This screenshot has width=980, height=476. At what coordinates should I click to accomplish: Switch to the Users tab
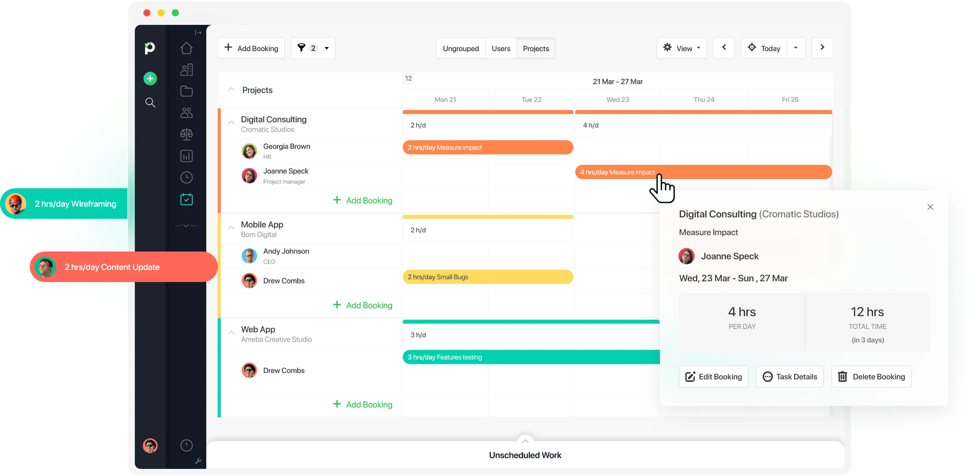[501, 48]
